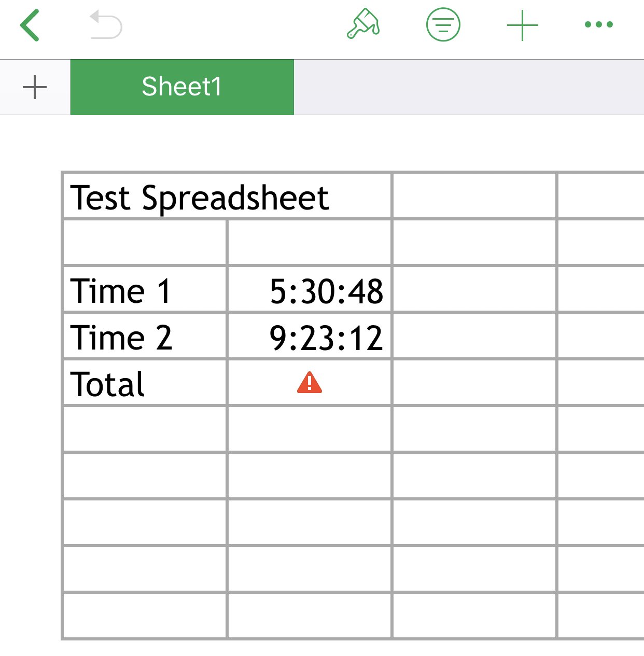
Task: Add a new sheet with plus button
Action: click(x=35, y=87)
